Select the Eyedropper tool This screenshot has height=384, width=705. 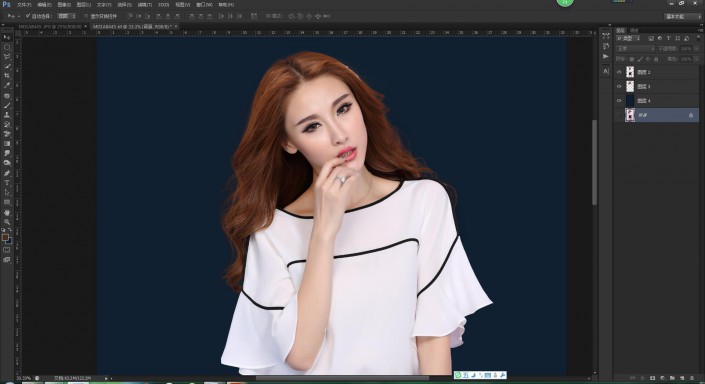tap(7, 85)
